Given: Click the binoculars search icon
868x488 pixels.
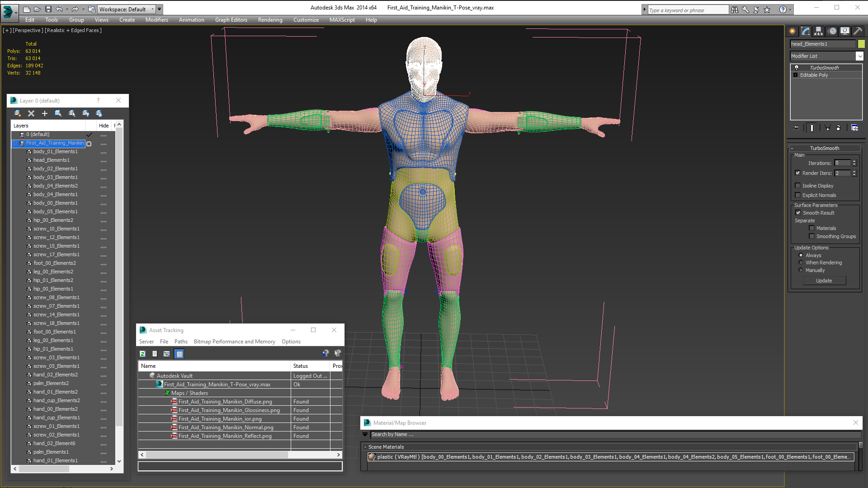Looking at the screenshot, I should 735,9.
